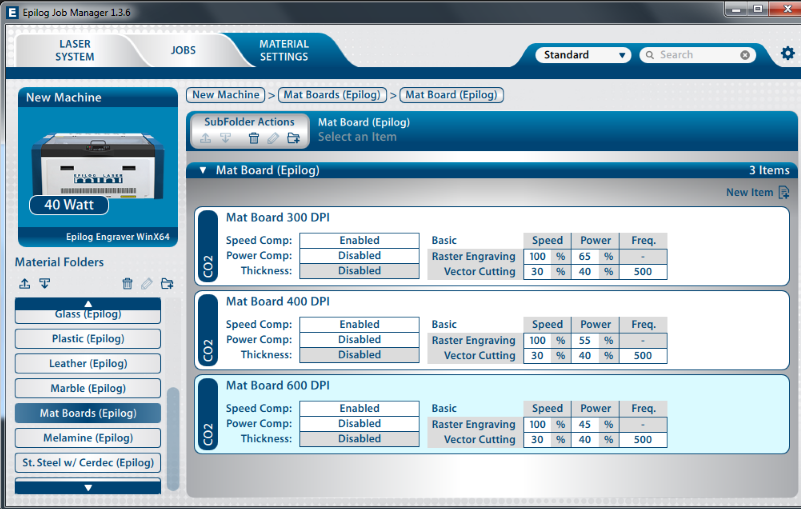Click the 40 Watt label
This screenshot has width=801, height=509.
pos(69,205)
